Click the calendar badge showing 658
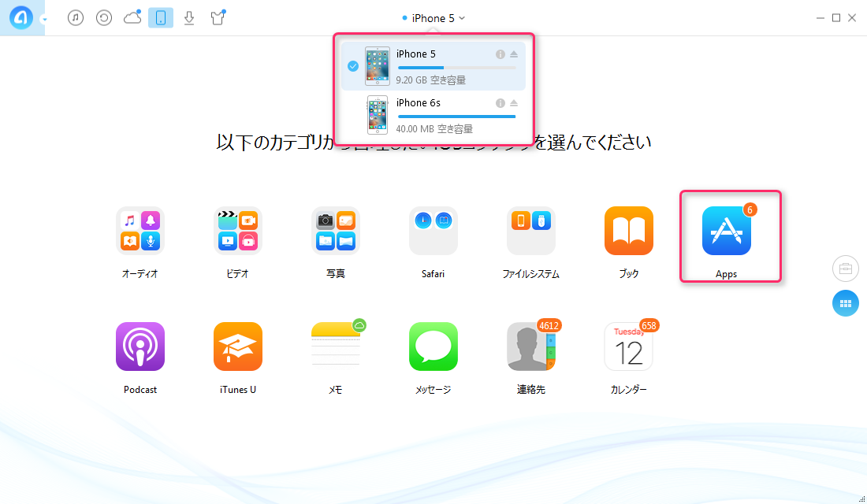Viewport: 867px width, 504px height. tap(649, 325)
